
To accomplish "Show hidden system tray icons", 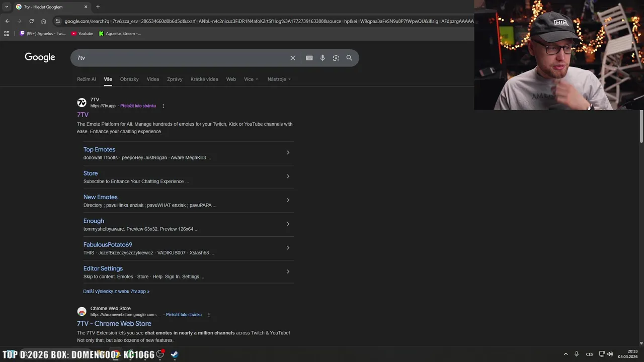I will pos(566,354).
